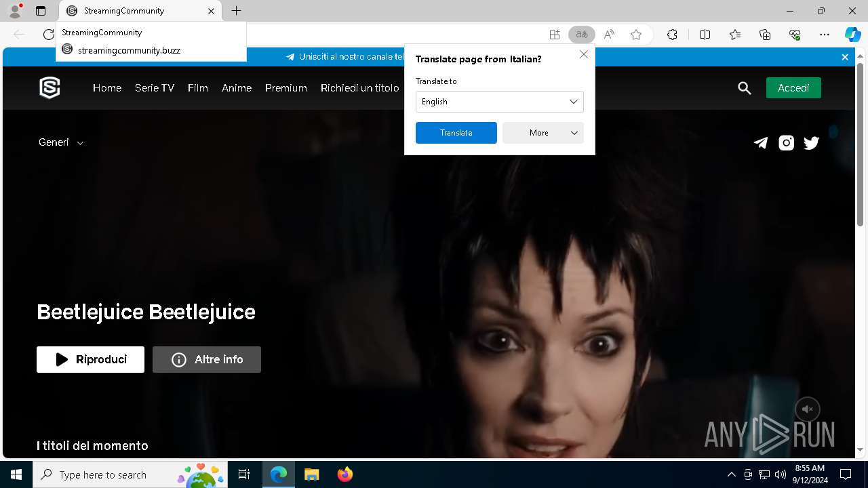Screen dimensions: 868x488
Task: Open the Anime section
Action: point(237,88)
